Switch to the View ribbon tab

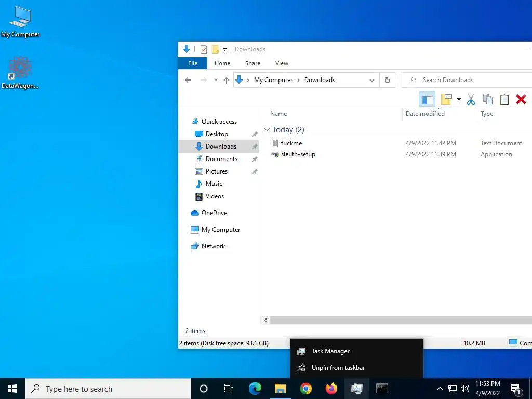[282, 63]
